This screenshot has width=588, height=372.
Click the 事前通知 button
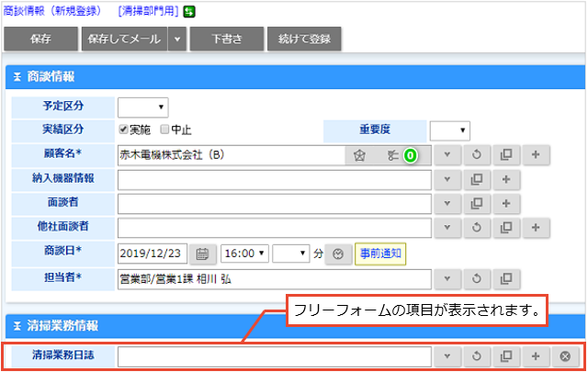point(380,254)
